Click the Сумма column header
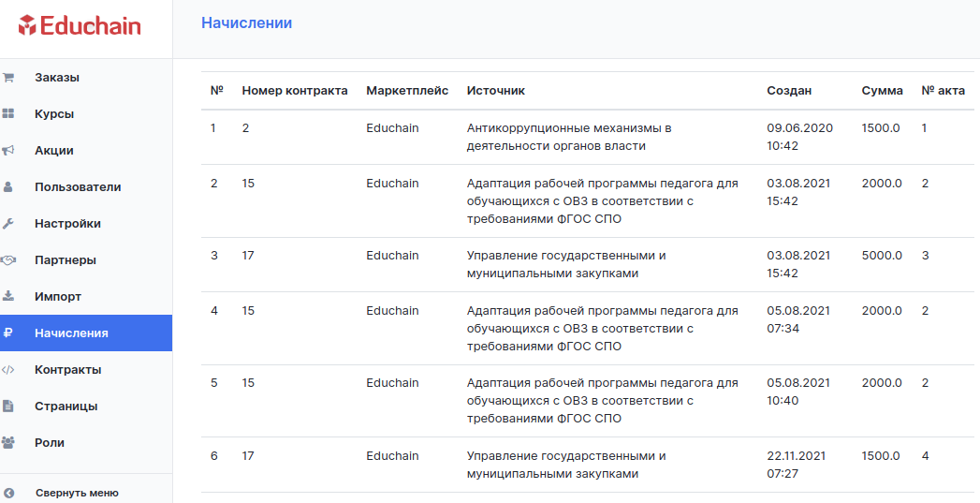Screen dimensions: 980x503 [x=882, y=91]
